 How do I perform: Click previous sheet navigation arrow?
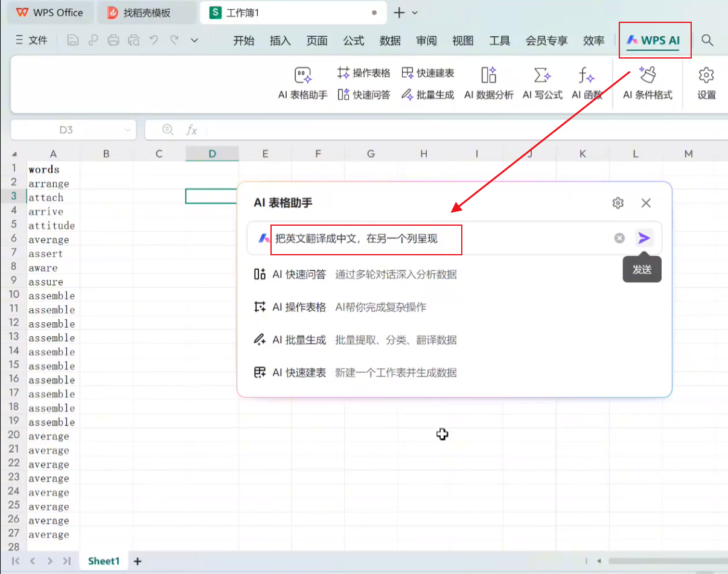point(33,561)
